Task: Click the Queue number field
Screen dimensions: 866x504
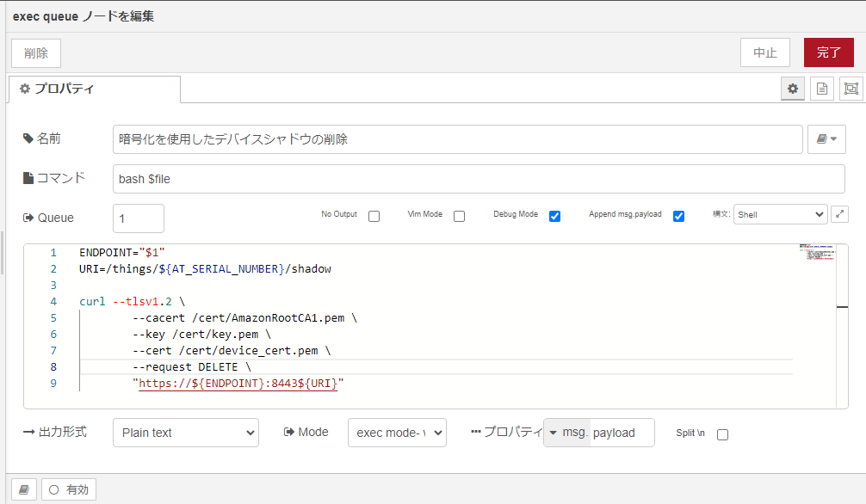Action: click(x=139, y=218)
